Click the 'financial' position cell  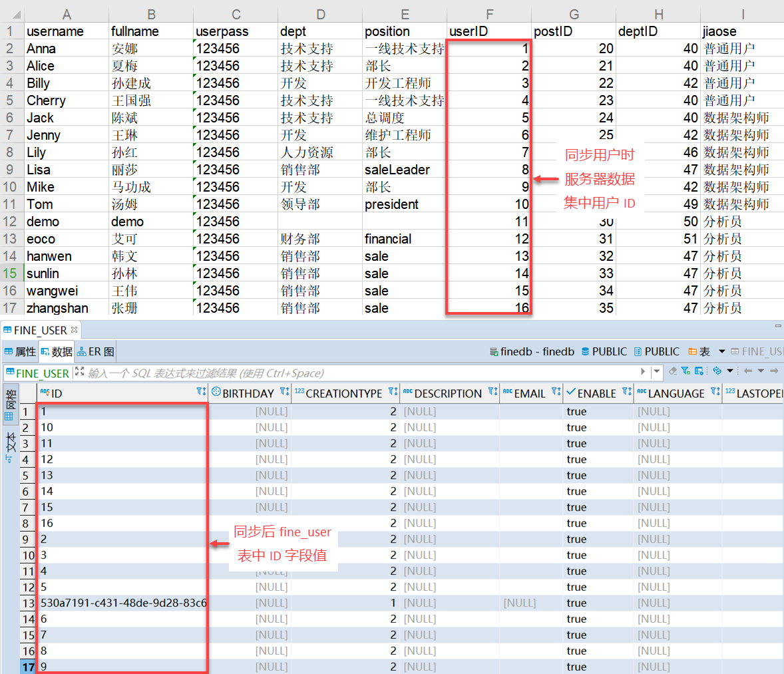pos(405,239)
